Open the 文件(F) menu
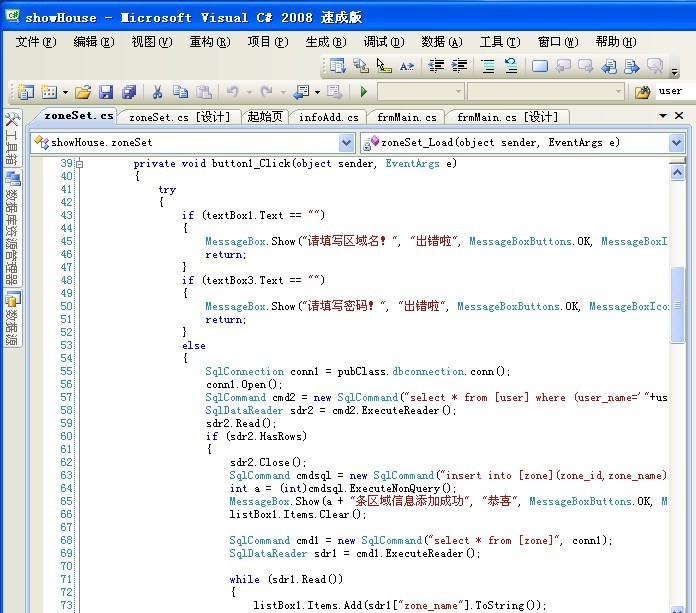The height and width of the screenshot is (613, 696). [36, 42]
